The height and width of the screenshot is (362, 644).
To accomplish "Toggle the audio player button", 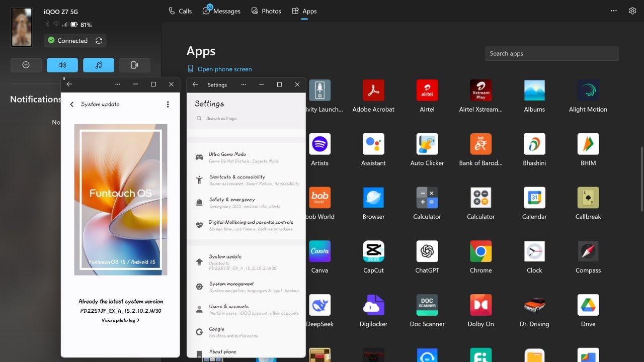I will (99, 65).
